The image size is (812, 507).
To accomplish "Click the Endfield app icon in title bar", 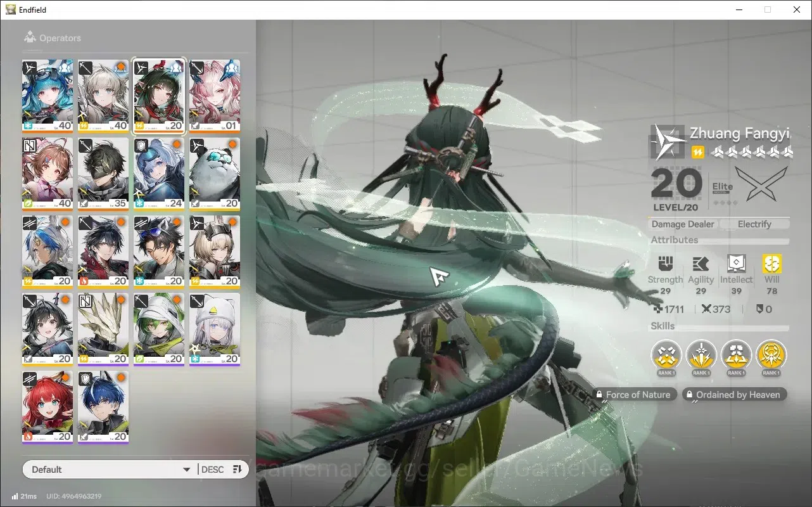I will (11, 10).
